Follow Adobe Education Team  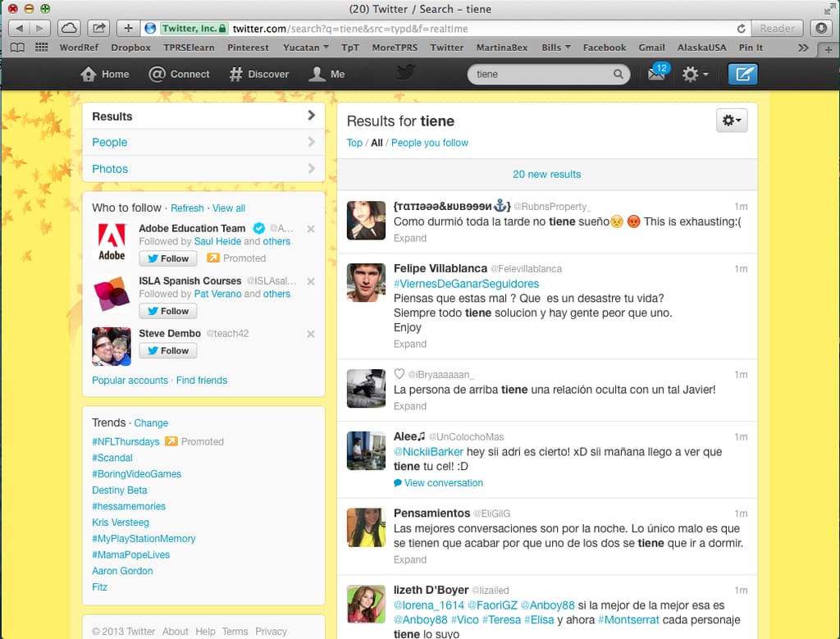pos(167,258)
